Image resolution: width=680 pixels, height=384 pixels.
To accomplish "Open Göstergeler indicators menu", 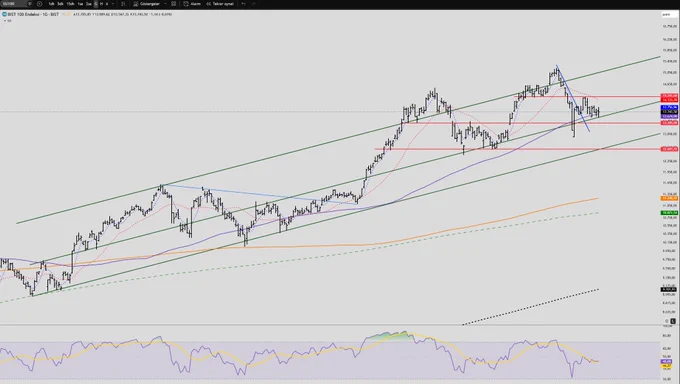I will (147, 4).
